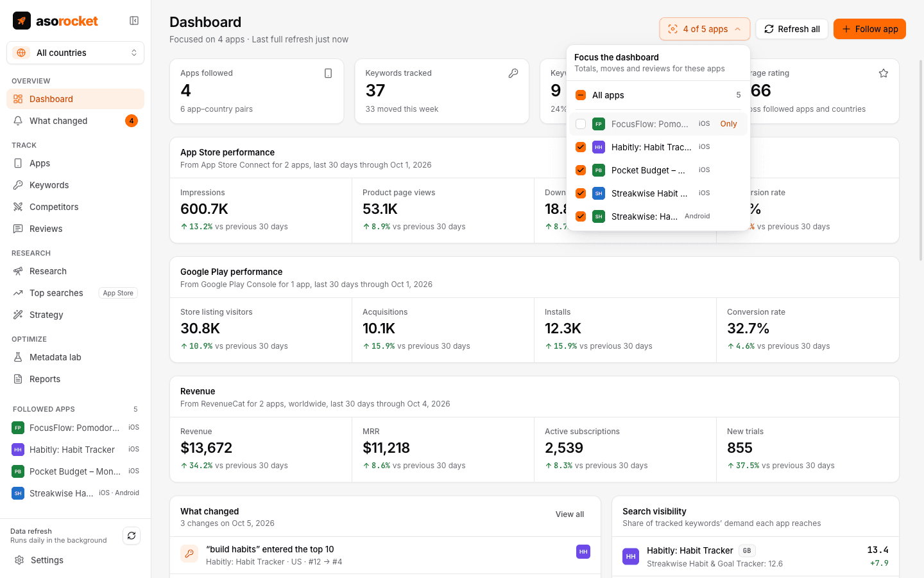
Task: Uncheck Pocket Budget checkbox
Action: coord(581,170)
